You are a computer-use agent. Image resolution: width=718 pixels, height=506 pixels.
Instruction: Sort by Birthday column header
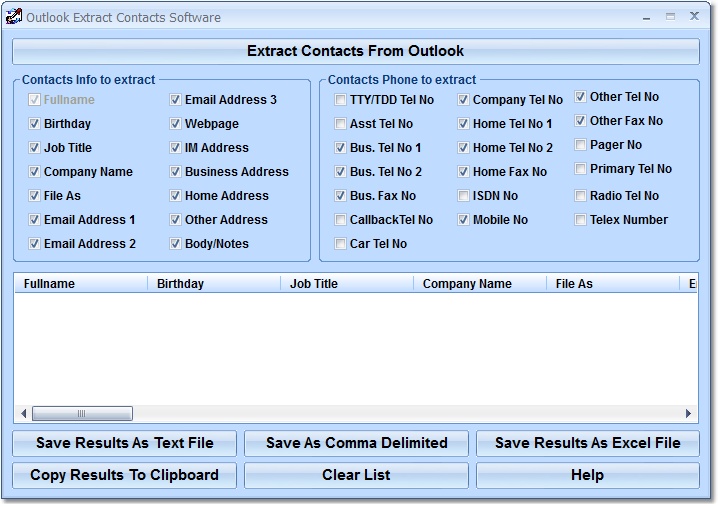pos(214,284)
